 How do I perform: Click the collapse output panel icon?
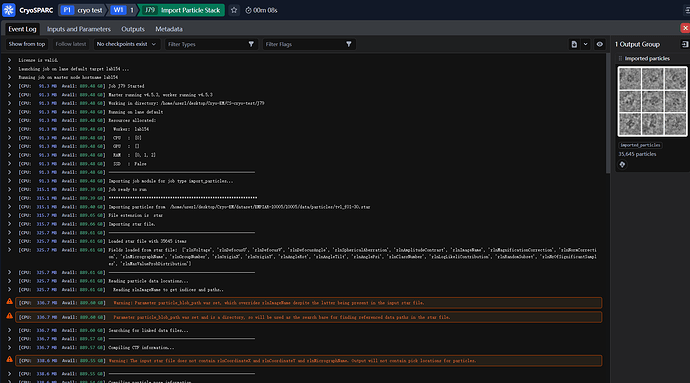coord(685,44)
